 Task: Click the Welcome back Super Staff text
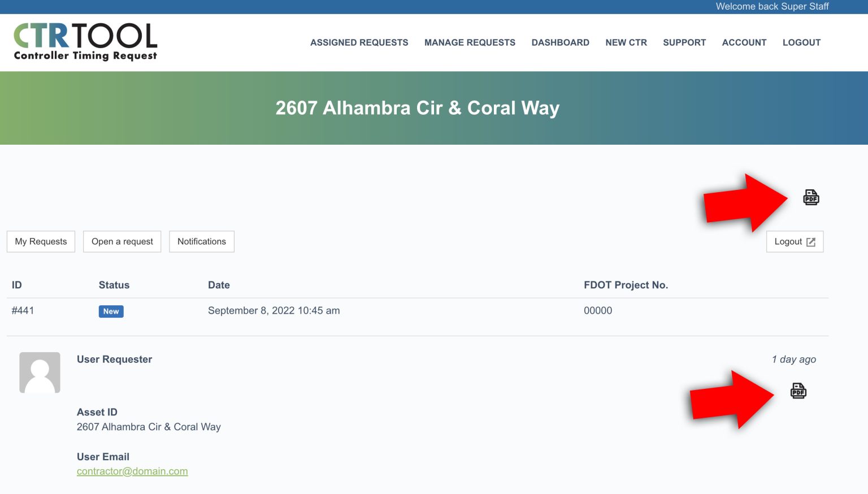pyautogui.click(x=772, y=6)
